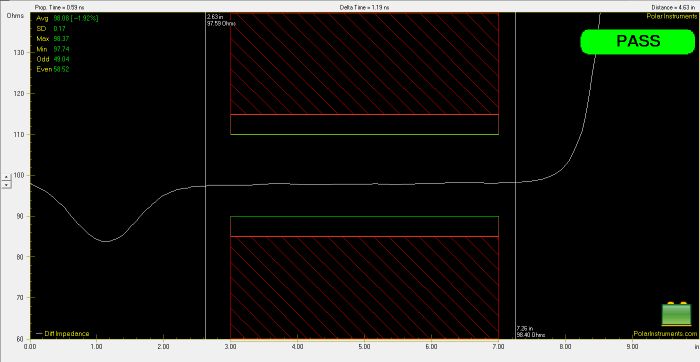
Task: Click the green battery icon
Action: [676, 314]
